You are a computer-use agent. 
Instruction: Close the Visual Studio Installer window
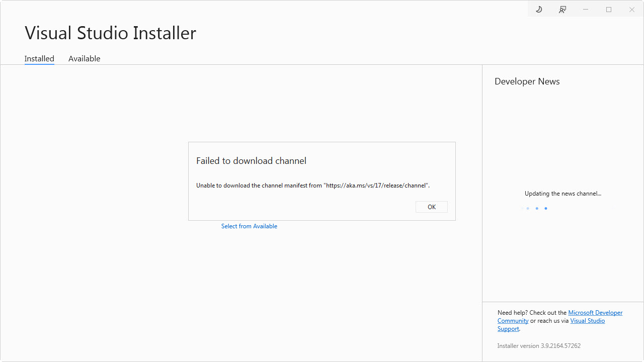coord(632,10)
